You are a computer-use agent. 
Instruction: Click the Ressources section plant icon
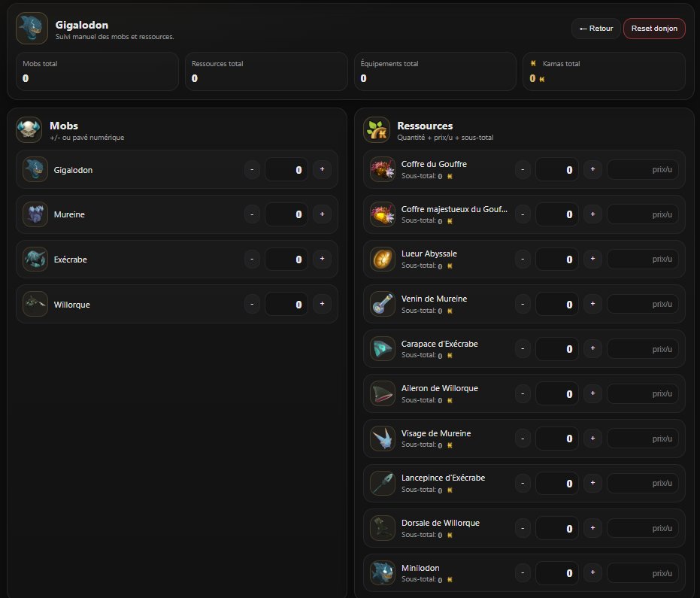coord(377,130)
